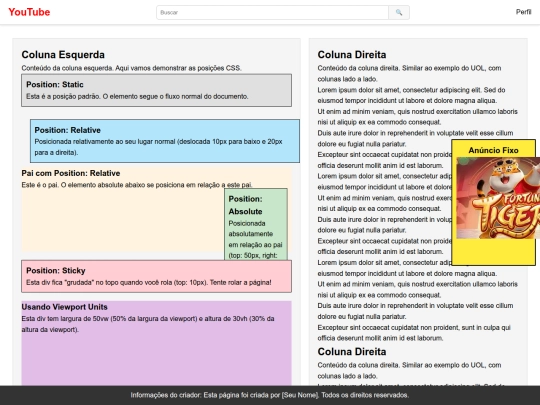Click 'Posicionada relativamente ao seu lugar normal' text
Viewport: 540px width, 405px height.
pos(158,147)
